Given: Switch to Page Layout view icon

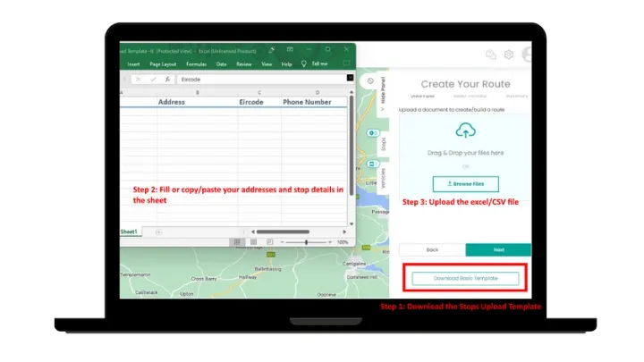Looking at the screenshot, I should (x=253, y=242).
